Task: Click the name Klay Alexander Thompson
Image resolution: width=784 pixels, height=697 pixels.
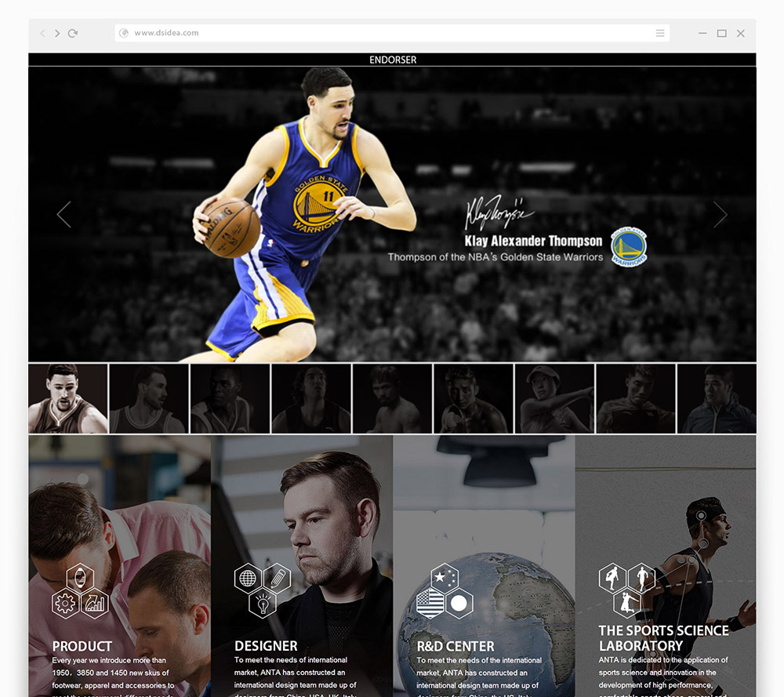Action: pos(533,241)
